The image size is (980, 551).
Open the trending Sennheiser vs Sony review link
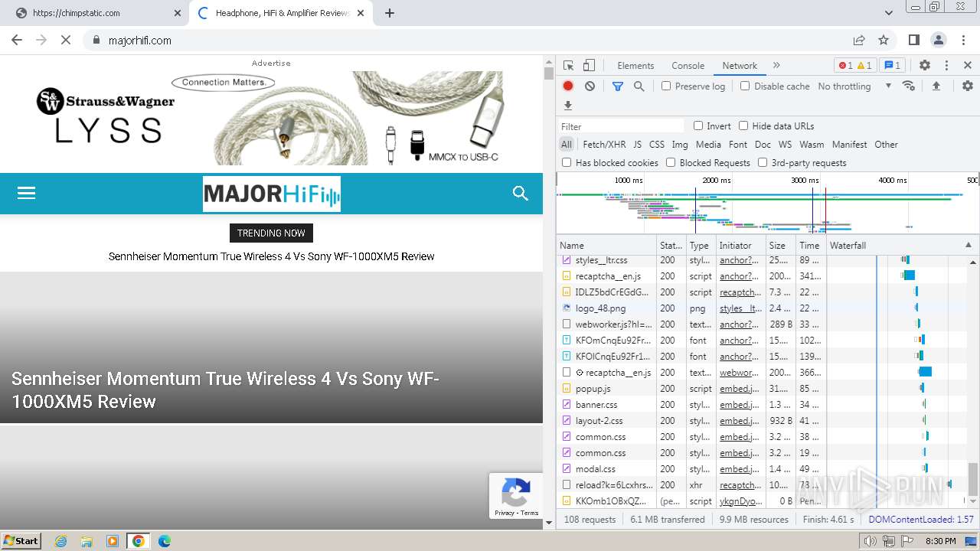271,257
